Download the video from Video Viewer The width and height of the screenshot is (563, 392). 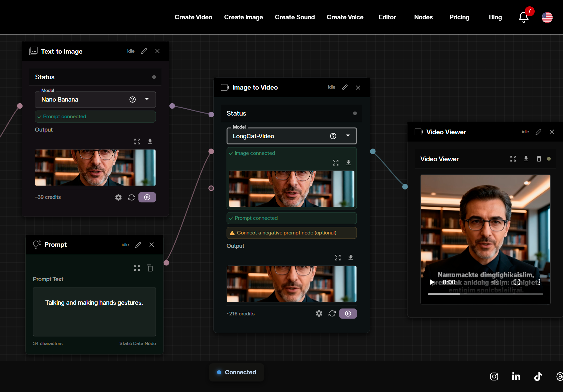(x=526, y=159)
